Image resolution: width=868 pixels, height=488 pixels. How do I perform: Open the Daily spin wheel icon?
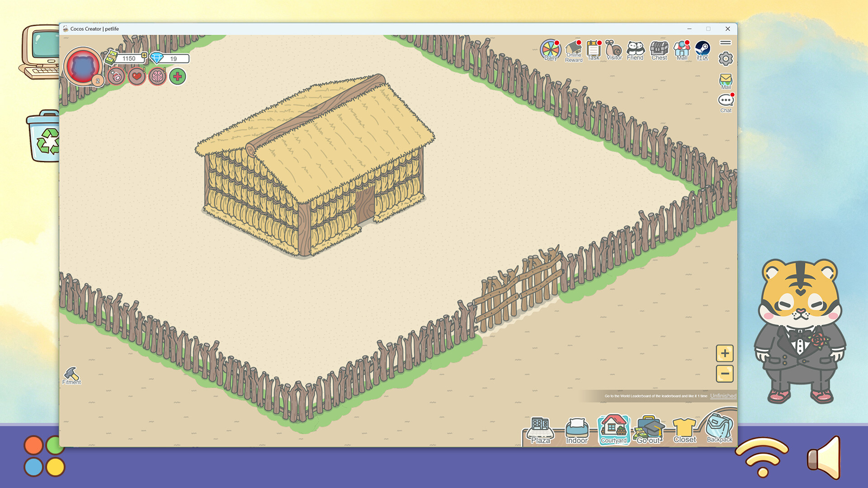pos(550,49)
